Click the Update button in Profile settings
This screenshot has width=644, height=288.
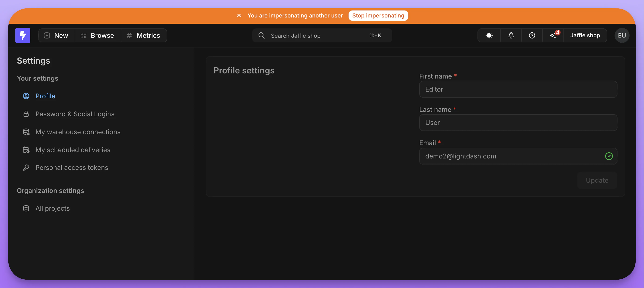(597, 180)
